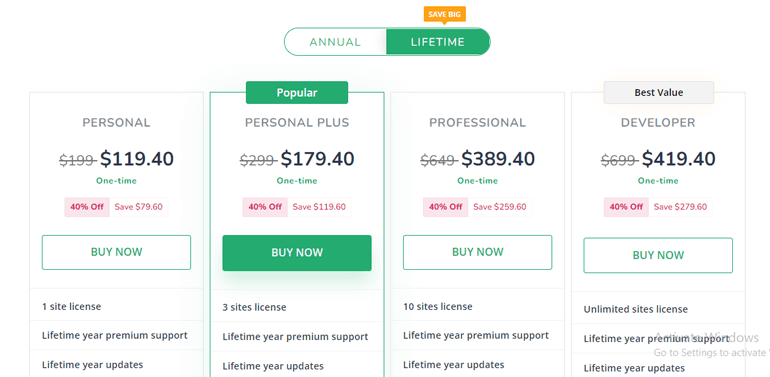Viewport: 770px width, 377px height.
Task: Buy the Developer plan now
Action: tap(658, 255)
